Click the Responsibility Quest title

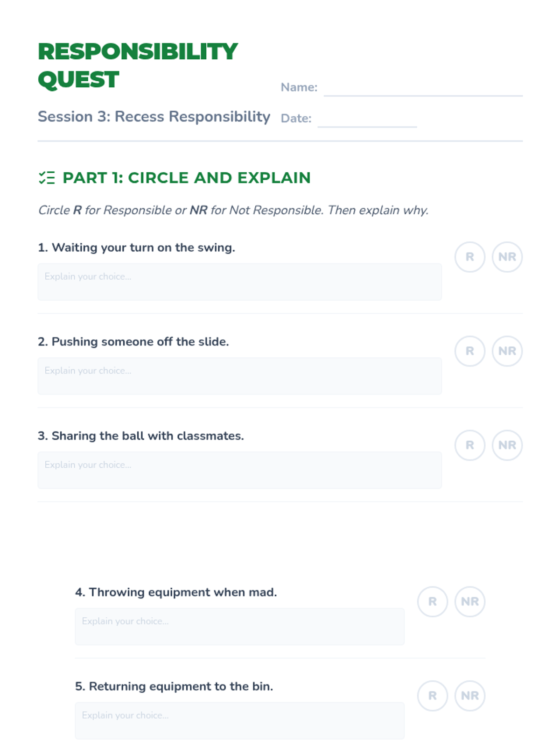[138, 65]
